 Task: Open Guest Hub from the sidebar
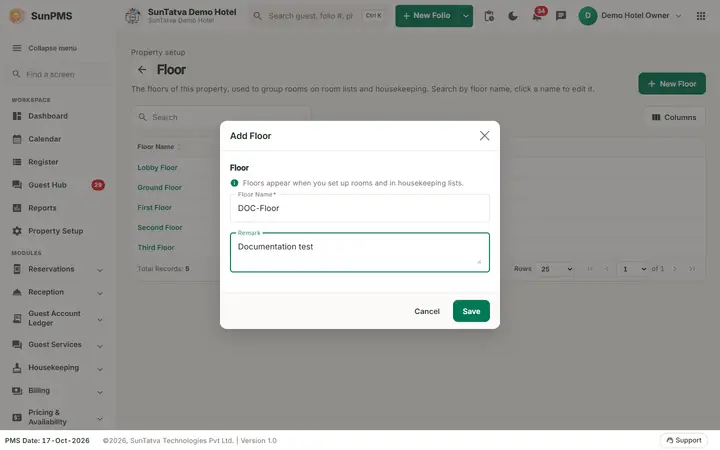click(47, 185)
